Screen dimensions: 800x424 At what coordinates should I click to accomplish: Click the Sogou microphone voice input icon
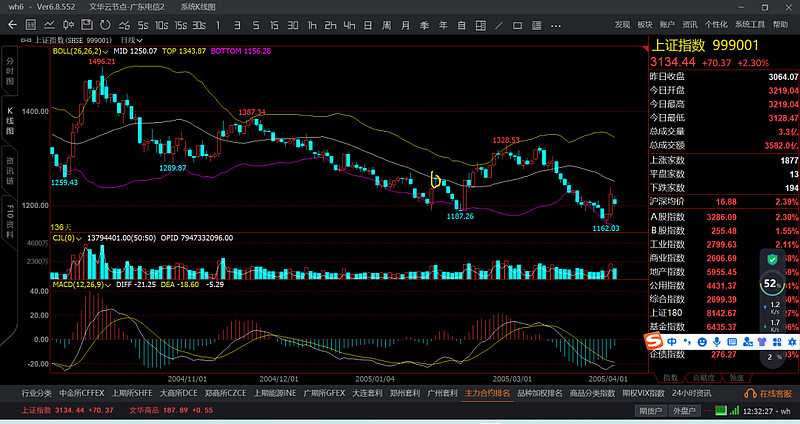(x=717, y=342)
